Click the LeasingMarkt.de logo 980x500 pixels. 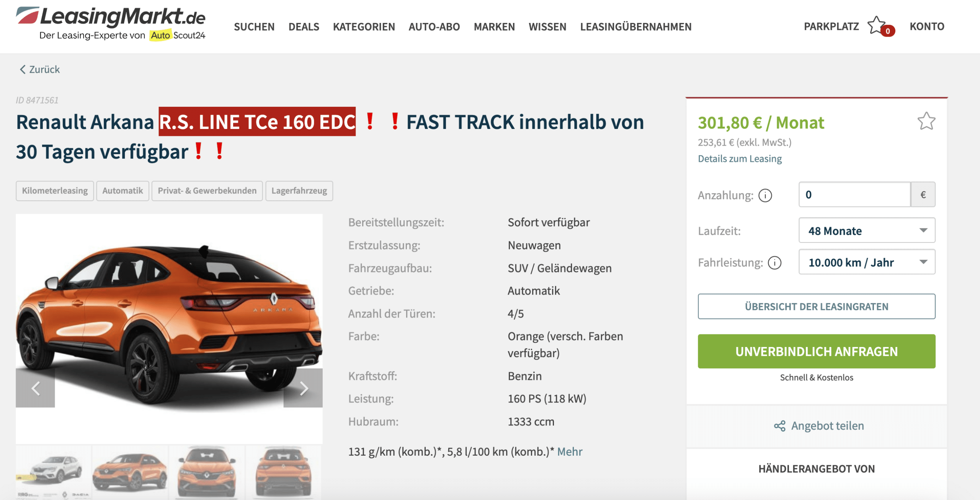tap(111, 24)
